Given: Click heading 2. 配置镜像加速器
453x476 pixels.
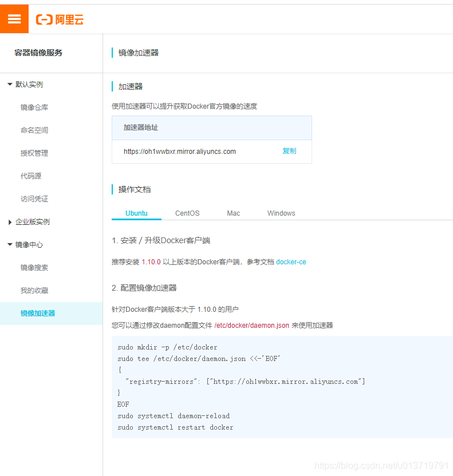Looking at the screenshot, I should (144, 288).
